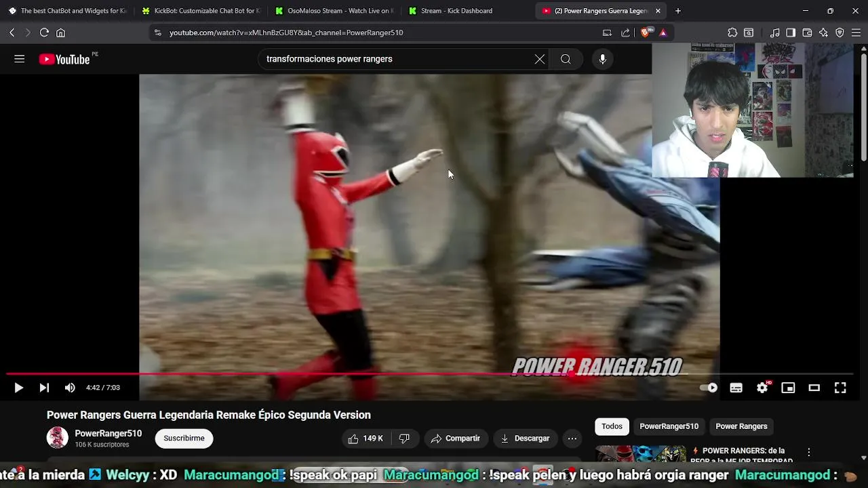Screen dimensions: 868x488
Task: Switch to miniplayer mode
Action: (788, 388)
